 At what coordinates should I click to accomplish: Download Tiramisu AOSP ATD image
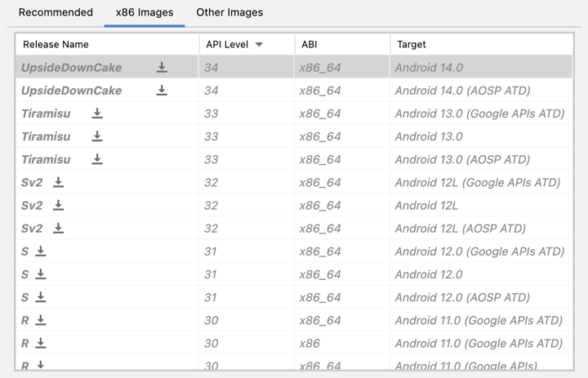[97, 159]
